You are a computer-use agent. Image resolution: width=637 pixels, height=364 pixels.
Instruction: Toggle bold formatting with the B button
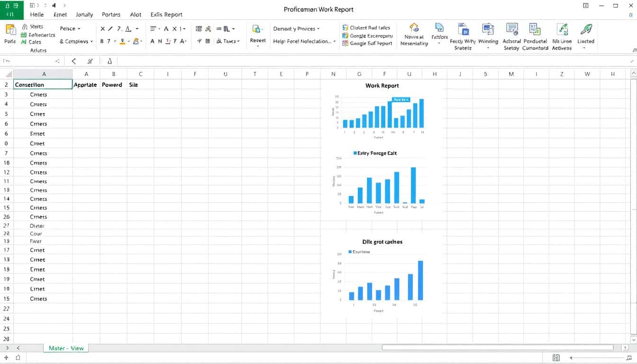coord(102,42)
